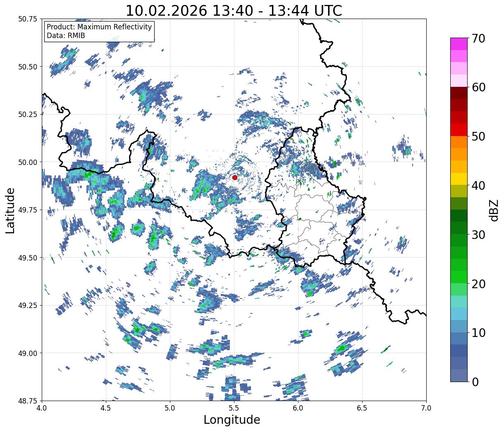
Task: Click the 6.5 longitude tick label
Action: (x=362, y=408)
